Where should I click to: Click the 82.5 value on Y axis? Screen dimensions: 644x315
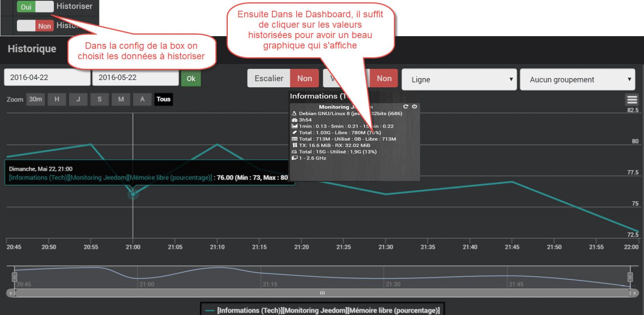(x=633, y=110)
